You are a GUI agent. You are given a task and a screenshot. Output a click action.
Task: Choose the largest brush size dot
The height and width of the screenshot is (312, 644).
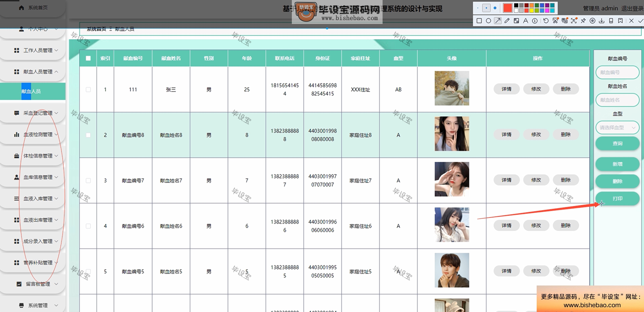[495, 8]
